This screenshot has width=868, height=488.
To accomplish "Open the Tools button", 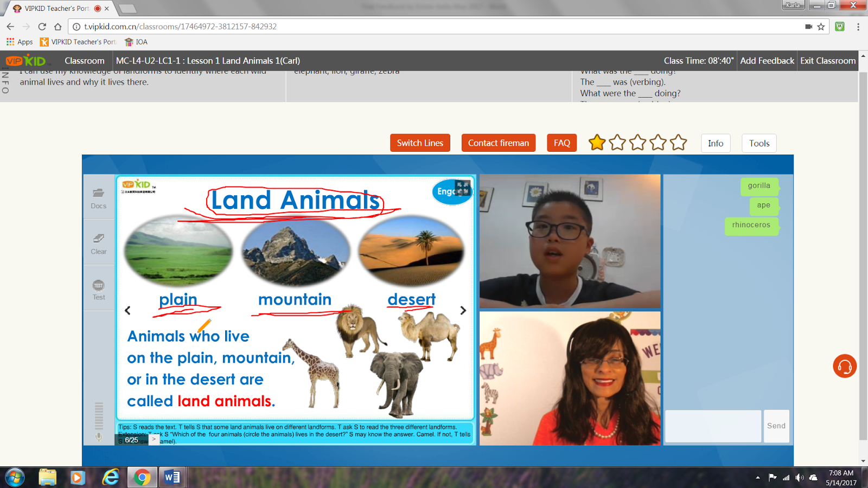I will pos(759,143).
